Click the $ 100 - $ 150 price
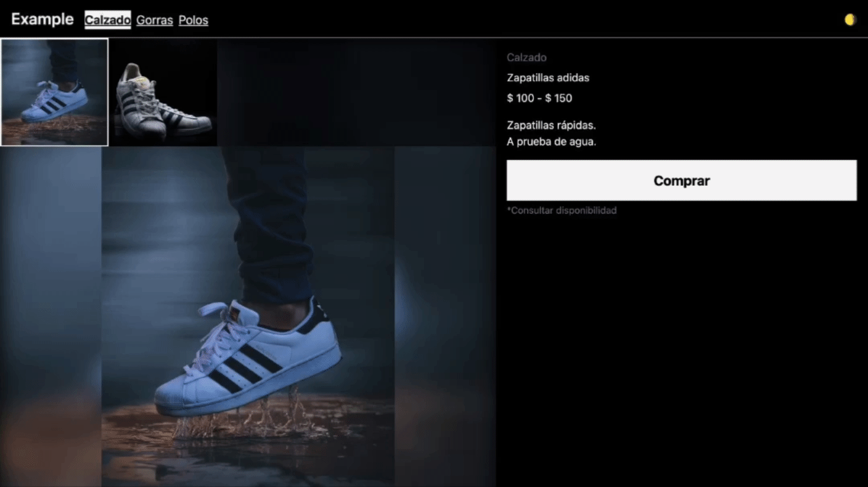 click(x=539, y=98)
